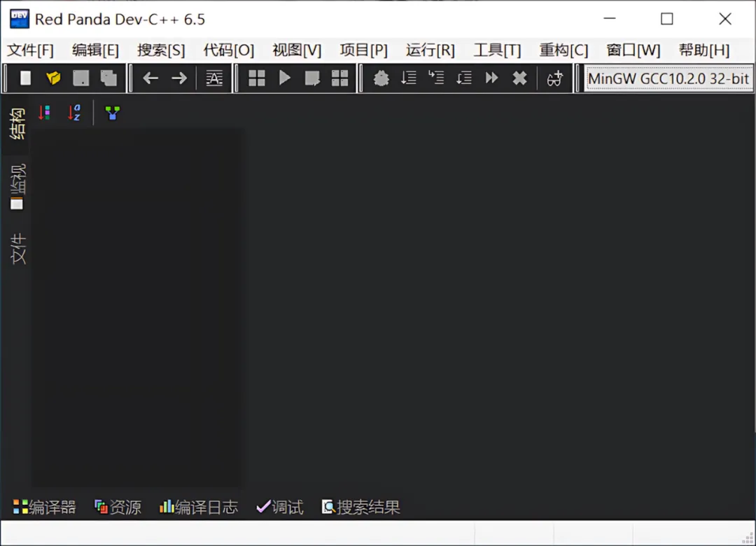Click Red Panda Dev-C++ app icon in title bar
The width and height of the screenshot is (756, 546).
click(20, 20)
